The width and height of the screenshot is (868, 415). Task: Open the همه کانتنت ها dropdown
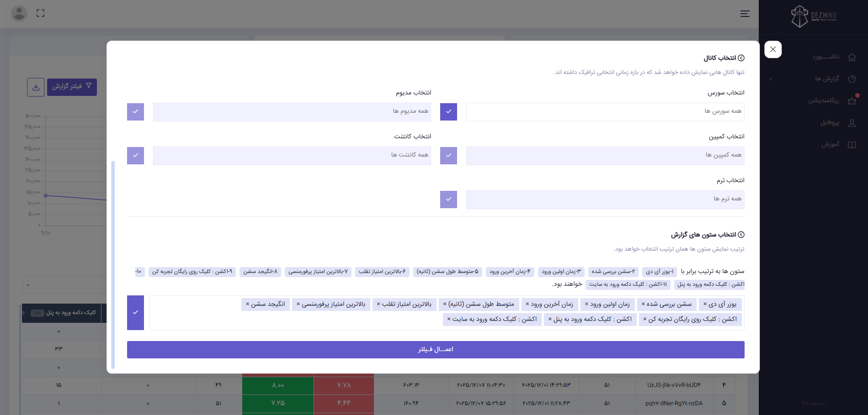(292, 156)
